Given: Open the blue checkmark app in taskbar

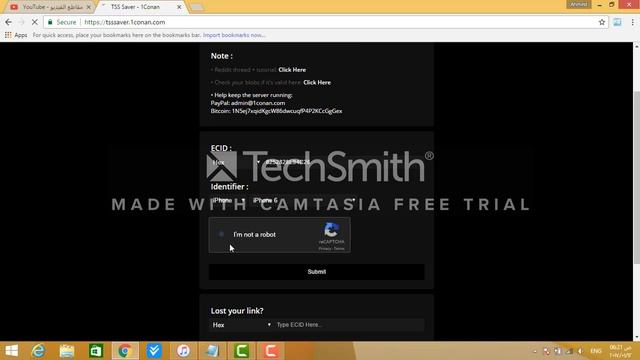Looking at the screenshot, I should (154, 351).
